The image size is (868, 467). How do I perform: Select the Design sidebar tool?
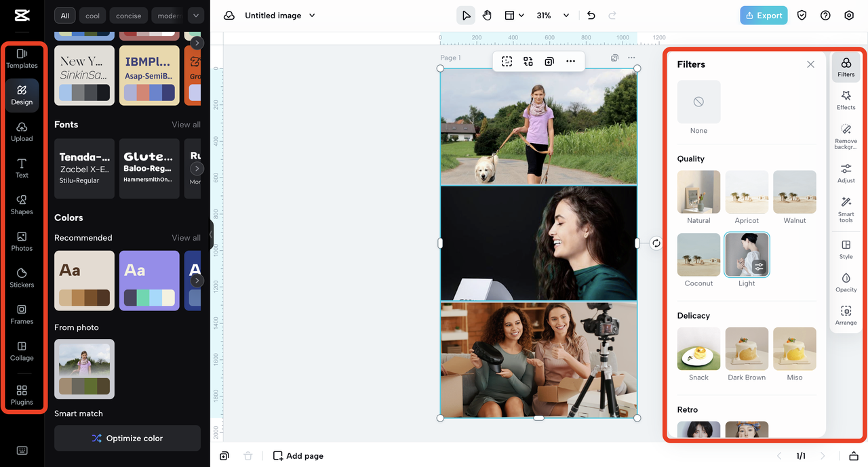coord(22,95)
